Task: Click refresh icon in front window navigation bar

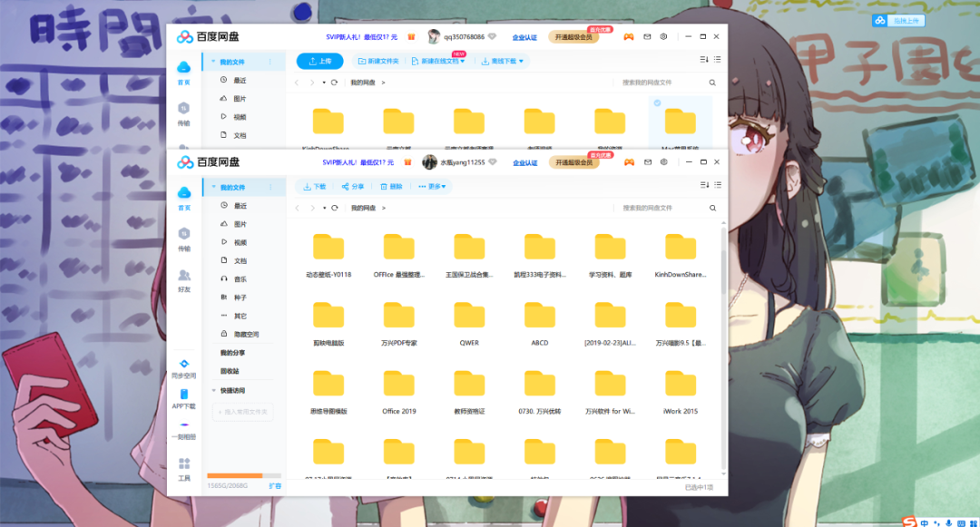Action: (x=335, y=208)
